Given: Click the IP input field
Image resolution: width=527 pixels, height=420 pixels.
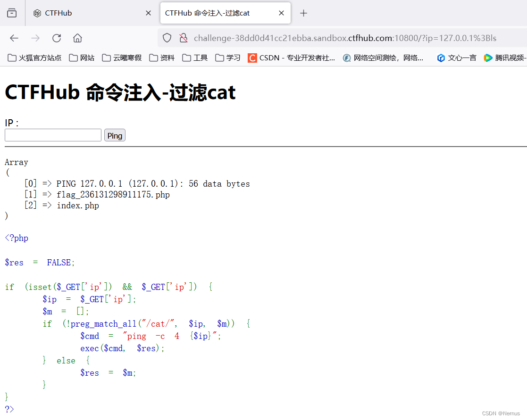Looking at the screenshot, I should [53, 135].
